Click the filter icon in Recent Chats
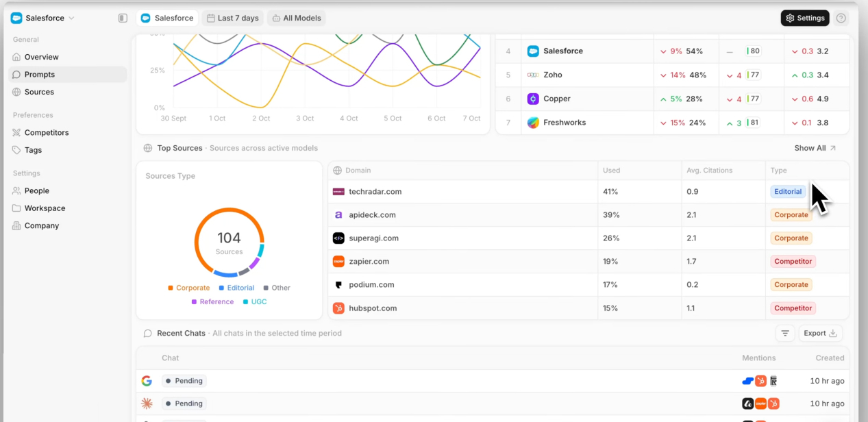868x422 pixels. 785,334
